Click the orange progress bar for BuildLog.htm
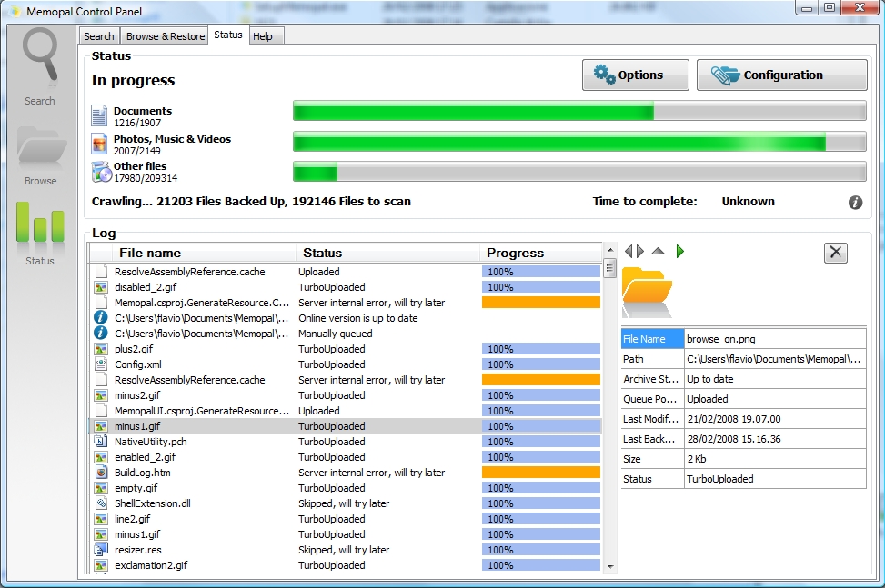 tap(540, 473)
